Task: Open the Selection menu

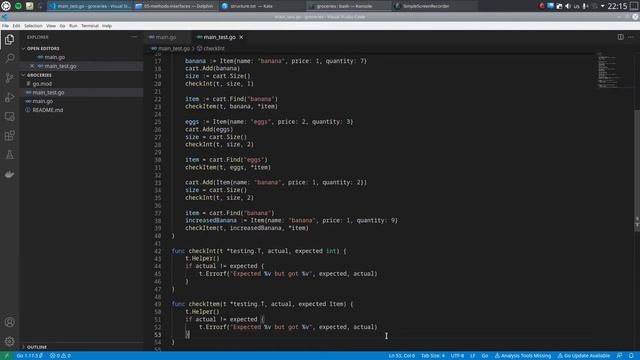Action: tap(33, 26)
